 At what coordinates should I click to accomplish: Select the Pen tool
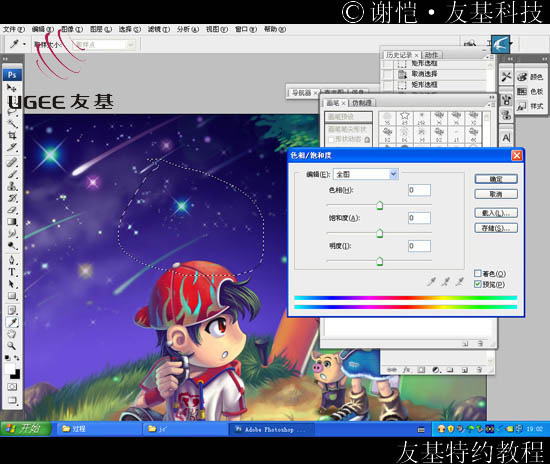(x=12, y=260)
